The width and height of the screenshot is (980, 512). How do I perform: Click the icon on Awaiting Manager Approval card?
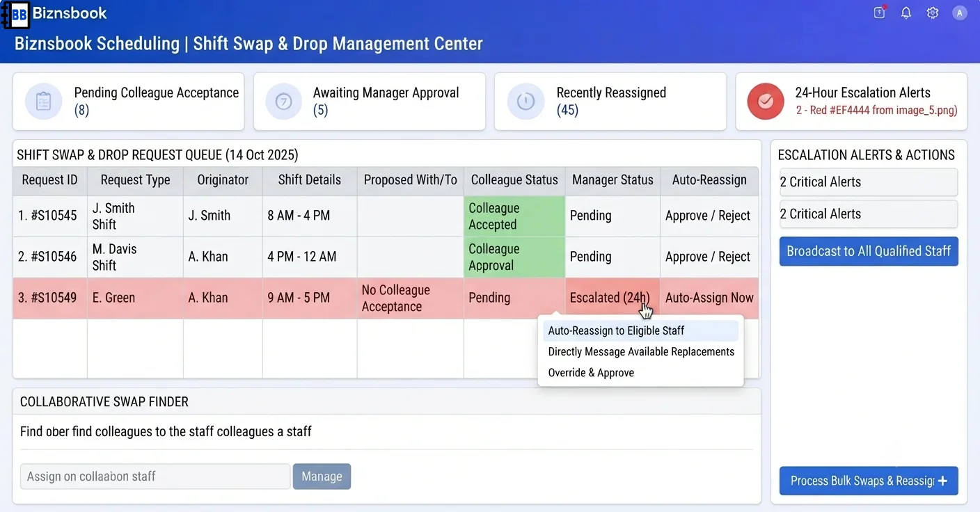283,102
